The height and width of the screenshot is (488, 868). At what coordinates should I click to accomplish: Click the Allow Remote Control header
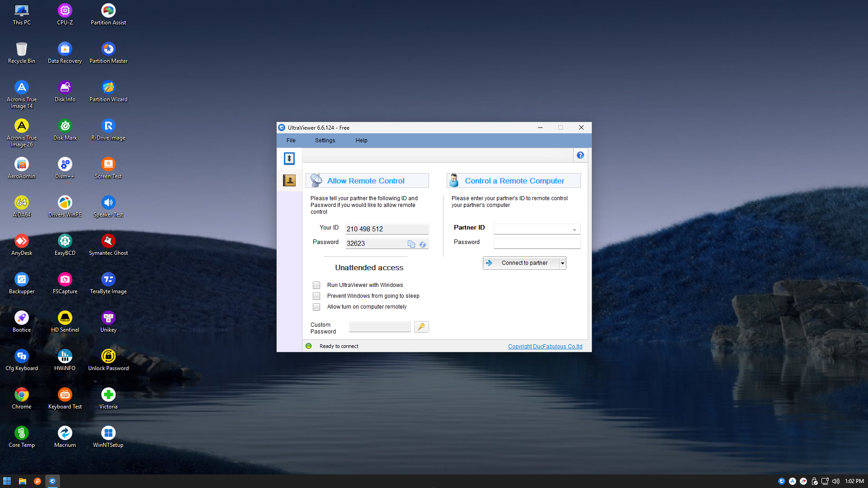367,181
